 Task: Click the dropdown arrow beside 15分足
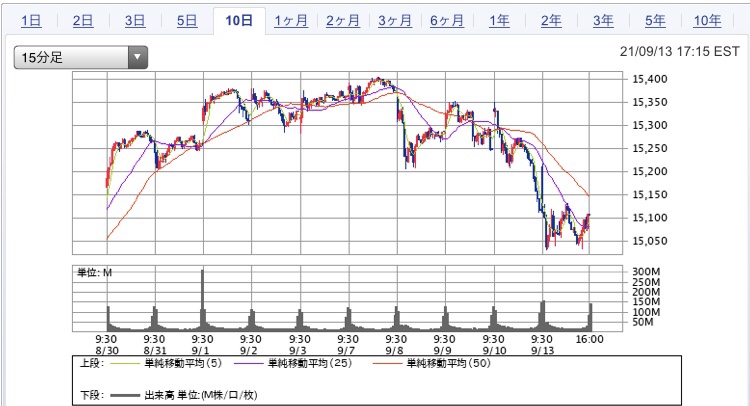[x=138, y=57]
